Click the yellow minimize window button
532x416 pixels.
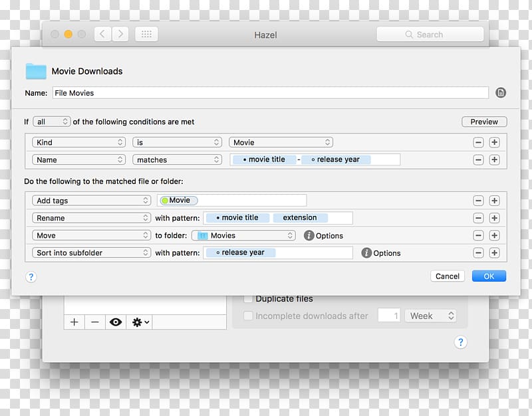tap(68, 35)
